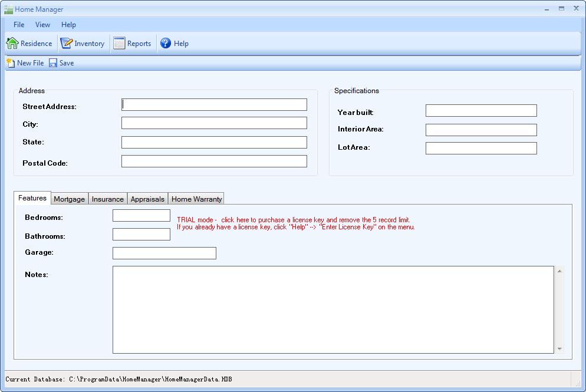Open the View menu
The image size is (586, 392).
(42, 25)
